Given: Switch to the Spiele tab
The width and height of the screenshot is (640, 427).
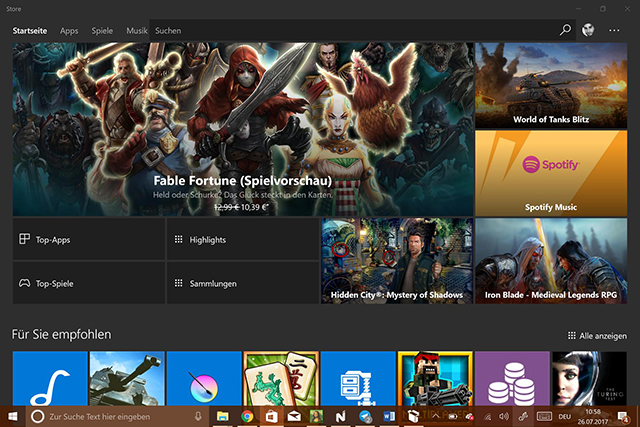Looking at the screenshot, I should [x=102, y=31].
